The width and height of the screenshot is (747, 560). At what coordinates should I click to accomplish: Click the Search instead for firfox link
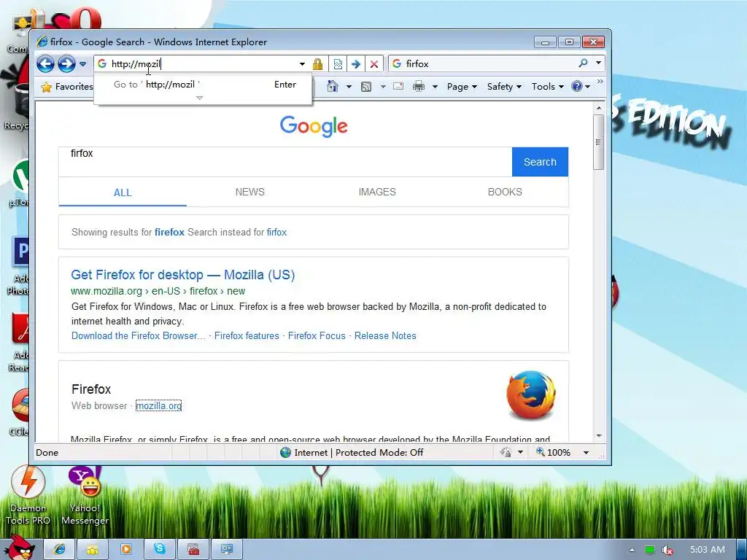(x=276, y=233)
